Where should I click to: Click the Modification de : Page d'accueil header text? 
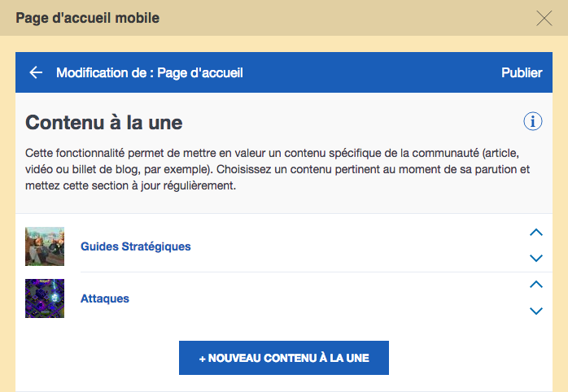[x=150, y=72]
